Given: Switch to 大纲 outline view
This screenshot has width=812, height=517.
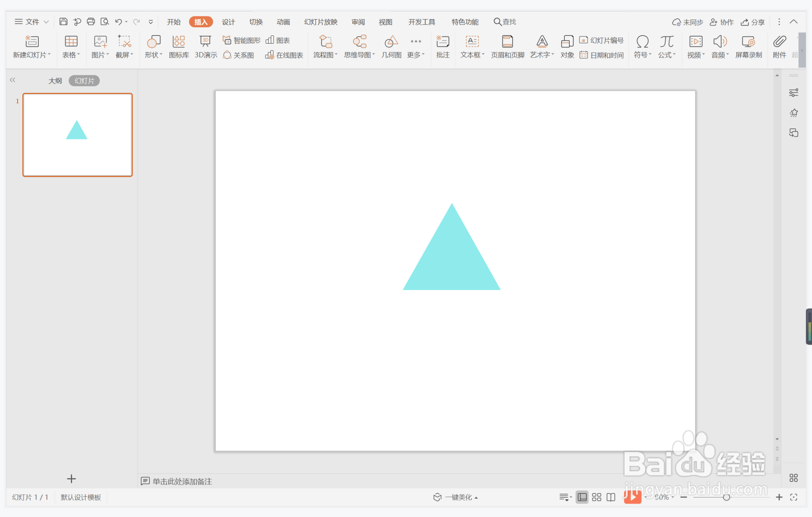Looking at the screenshot, I should pos(55,81).
